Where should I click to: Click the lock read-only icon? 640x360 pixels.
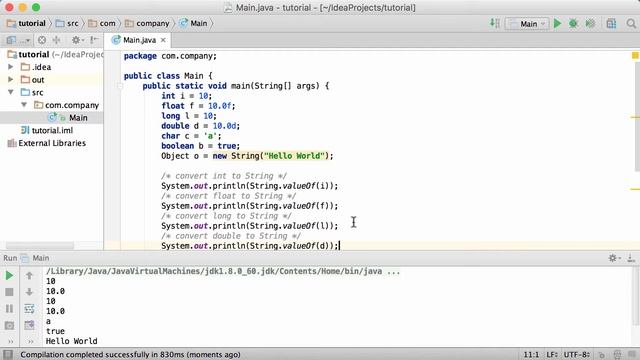coord(601,355)
